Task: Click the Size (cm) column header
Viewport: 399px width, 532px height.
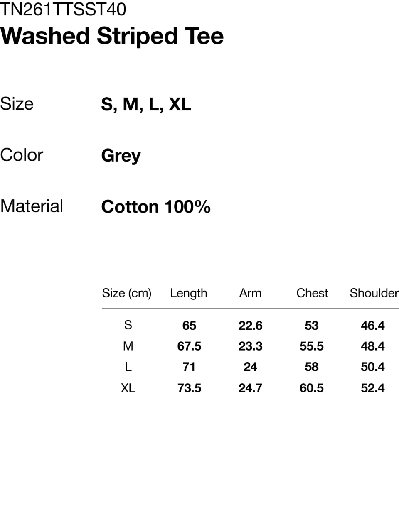Action: (x=127, y=293)
